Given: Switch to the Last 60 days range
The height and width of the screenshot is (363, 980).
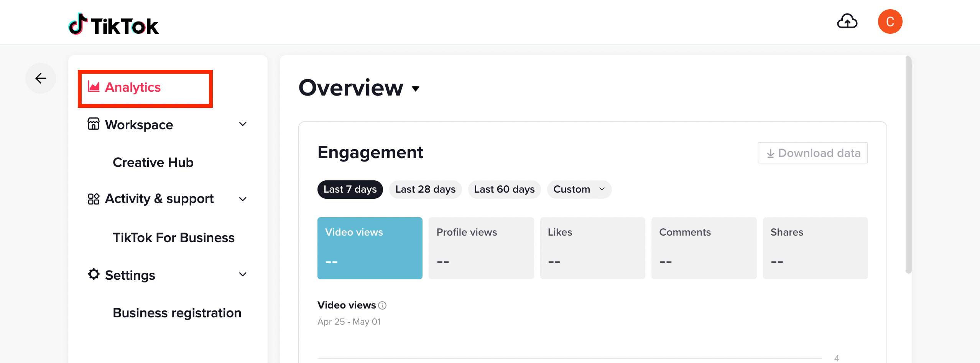Looking at the screenshot, I should [x=504, y=189].
